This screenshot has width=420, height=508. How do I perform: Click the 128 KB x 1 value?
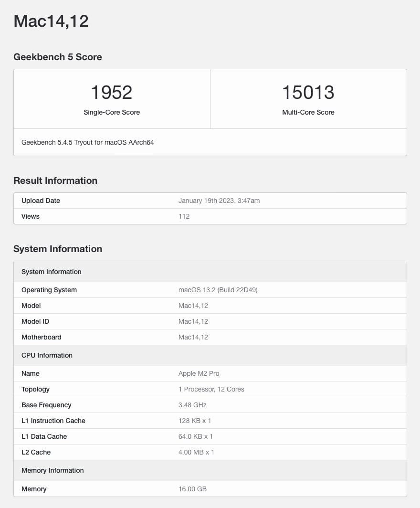(x=195, y=421)
